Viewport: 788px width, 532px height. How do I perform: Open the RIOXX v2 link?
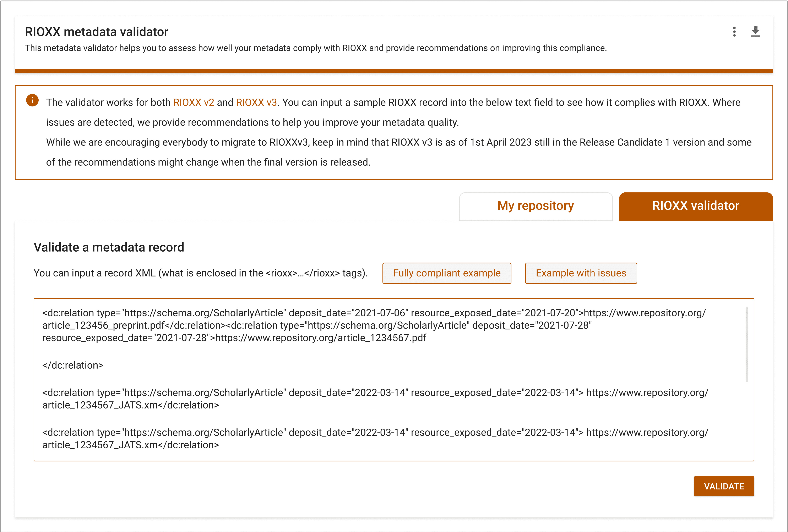194,102
